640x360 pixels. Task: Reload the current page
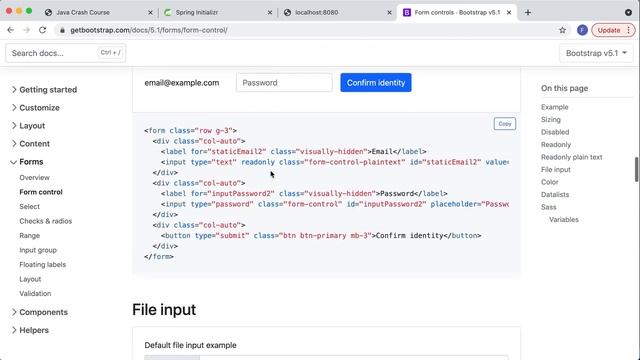[42, 30]
